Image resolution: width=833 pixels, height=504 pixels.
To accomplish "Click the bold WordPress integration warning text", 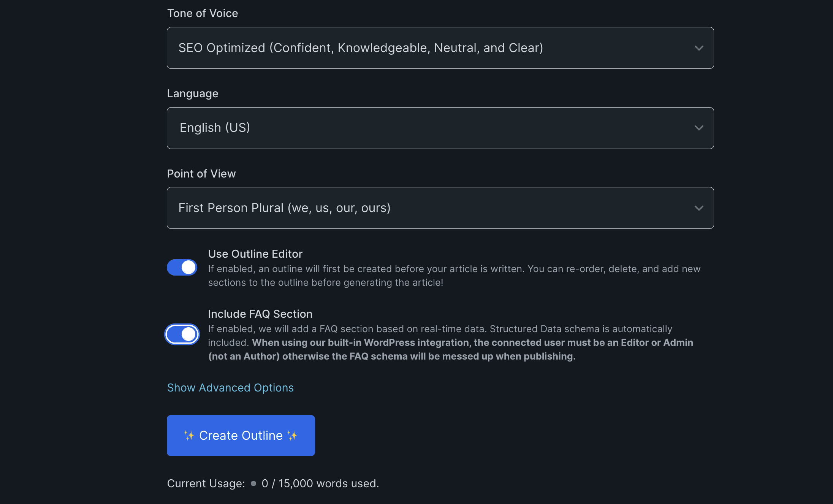I will point(451,349).
